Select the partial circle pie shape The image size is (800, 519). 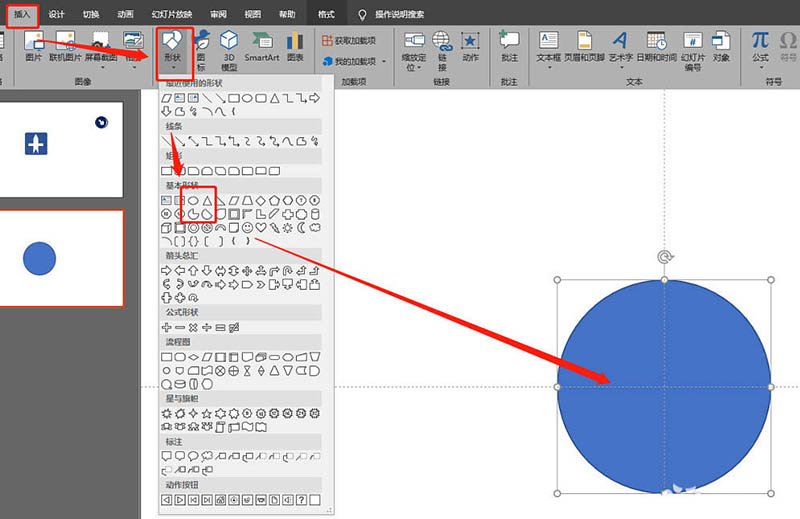click(x=193, y=214)
